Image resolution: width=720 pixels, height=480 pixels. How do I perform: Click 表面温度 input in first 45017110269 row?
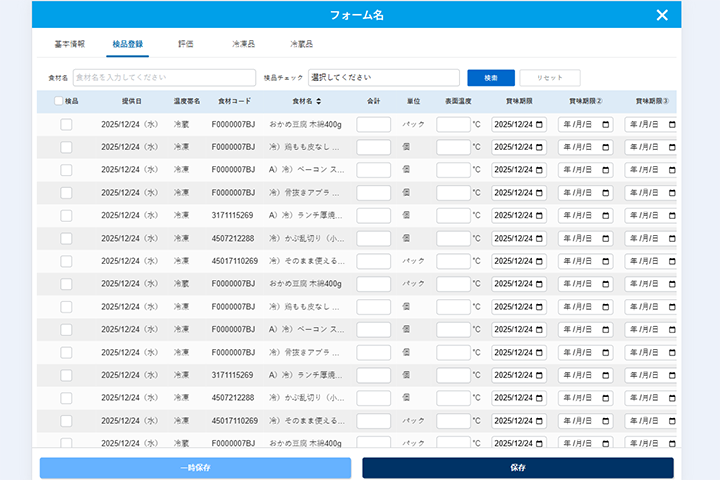[x=454, y=261]
